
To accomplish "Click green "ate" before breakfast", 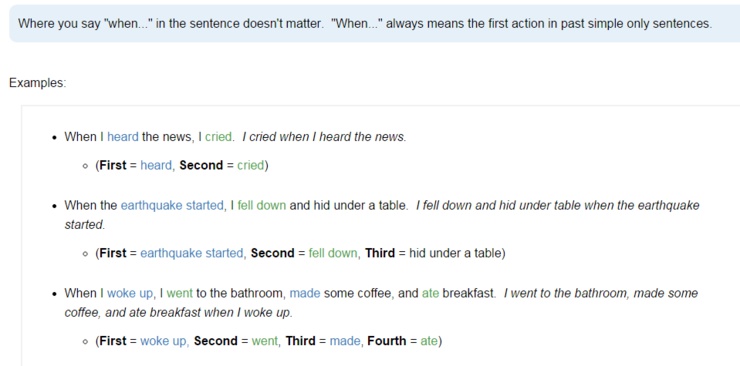I will pyautogui.click(x=430, y=293).
